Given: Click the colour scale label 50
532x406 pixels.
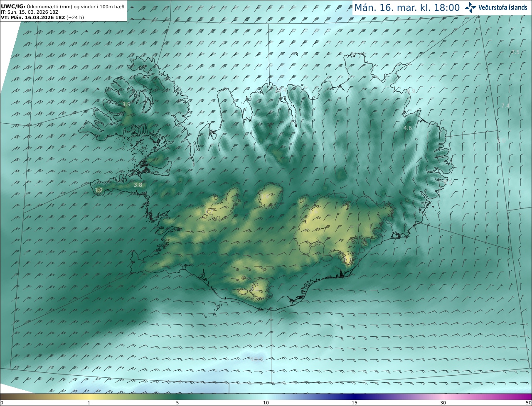Looking at the screenshot, I should click(528, 403).
